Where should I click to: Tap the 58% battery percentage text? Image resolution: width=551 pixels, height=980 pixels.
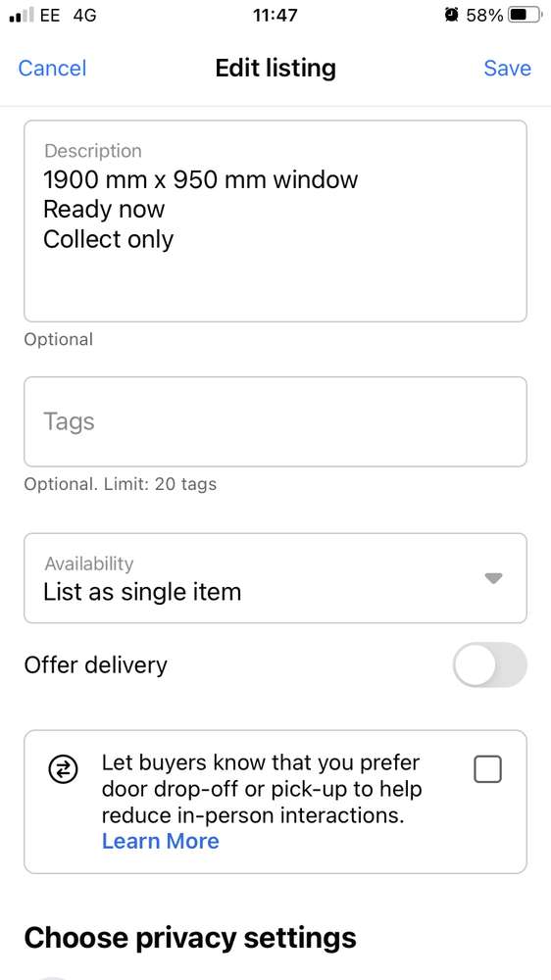(x=484, y=15)
